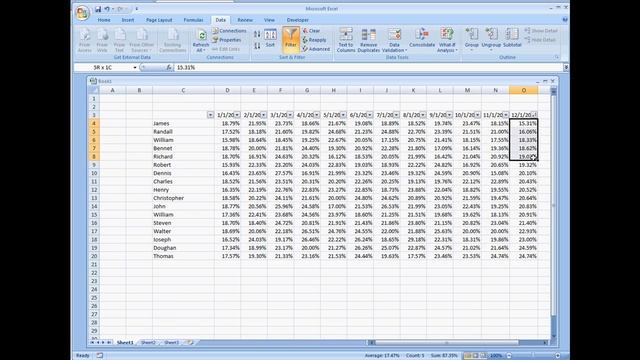The height and width of the screenshot is (360, 640).
Task: Open the Developer ribbon tab
Action: [x=298, y=20]
